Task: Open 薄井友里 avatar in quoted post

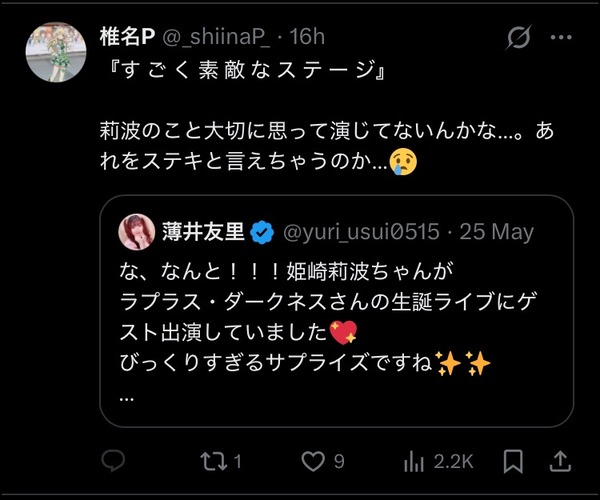Action: click(137, 232)
